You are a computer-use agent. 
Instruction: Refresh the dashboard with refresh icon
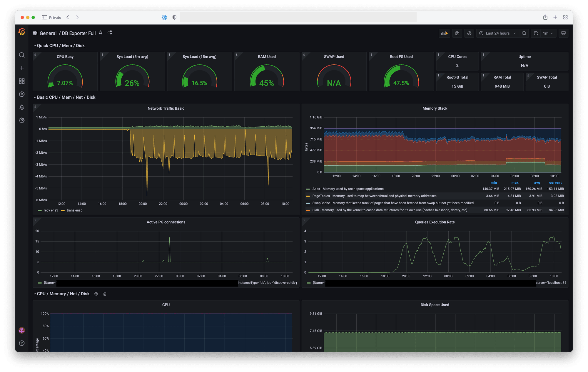[x=536, y=33]
